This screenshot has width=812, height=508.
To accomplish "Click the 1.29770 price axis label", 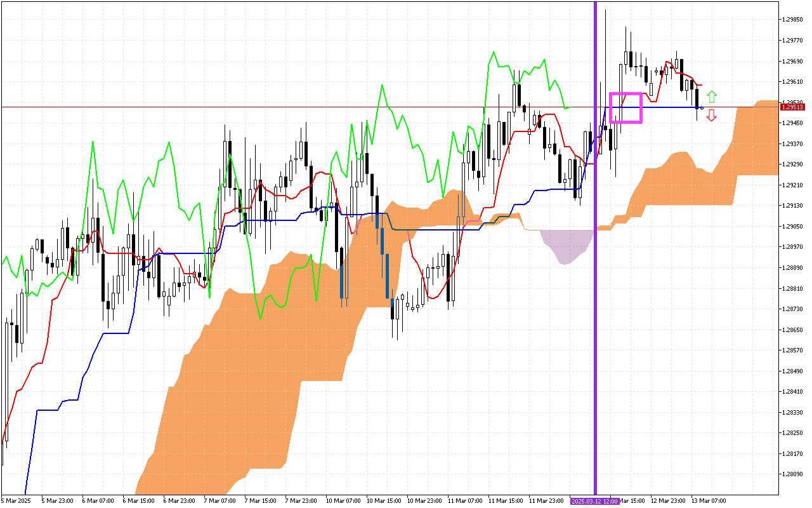I will [793, 41].
